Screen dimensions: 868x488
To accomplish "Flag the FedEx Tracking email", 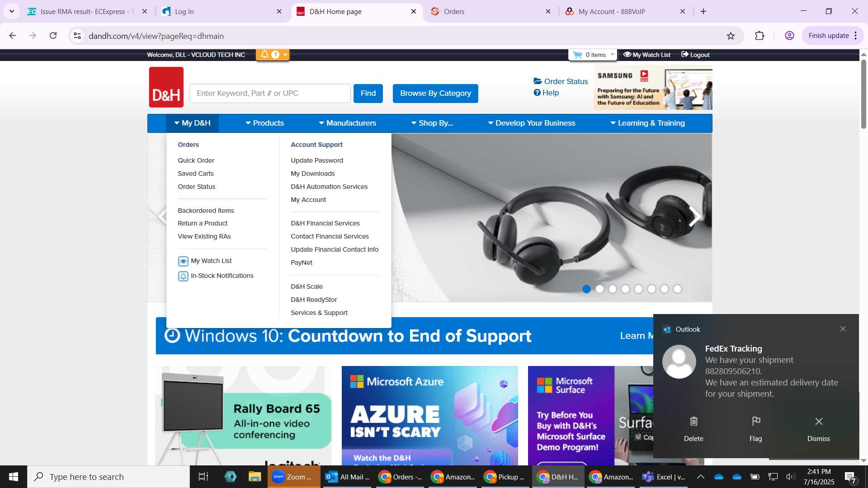I will click(755, 428).
